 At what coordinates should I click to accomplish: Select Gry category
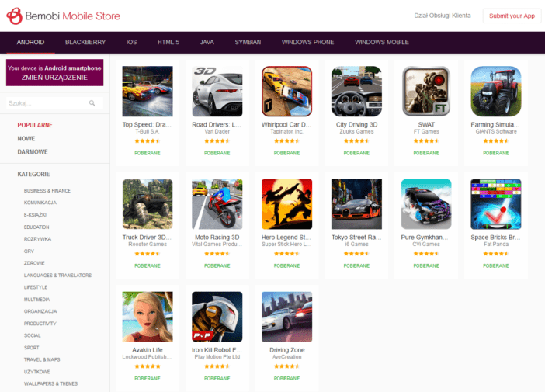click(29, 252)
